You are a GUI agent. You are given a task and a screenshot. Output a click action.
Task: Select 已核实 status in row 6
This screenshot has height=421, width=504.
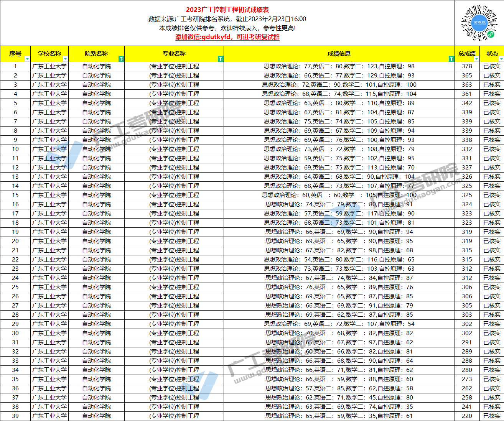(x=492, y=112)
